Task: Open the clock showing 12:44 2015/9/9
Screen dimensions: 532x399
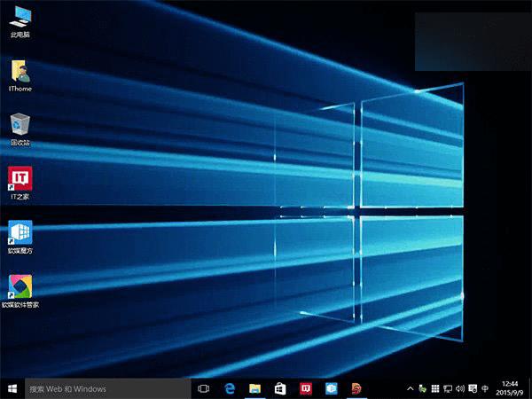Action: click(x=510, y=388)
